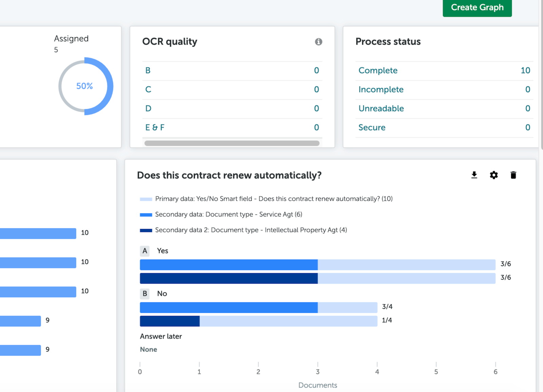Open the Complete documents list

click(x=378, y=70)
